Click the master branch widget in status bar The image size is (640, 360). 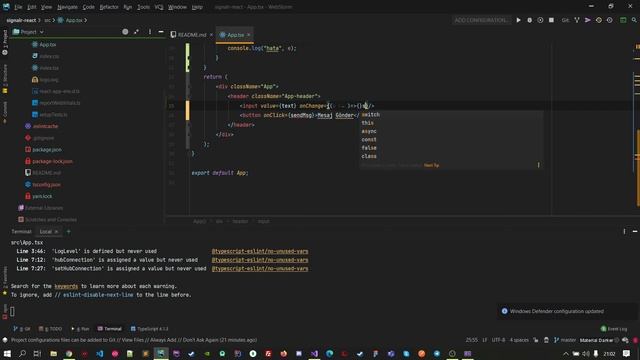[565, 340]
